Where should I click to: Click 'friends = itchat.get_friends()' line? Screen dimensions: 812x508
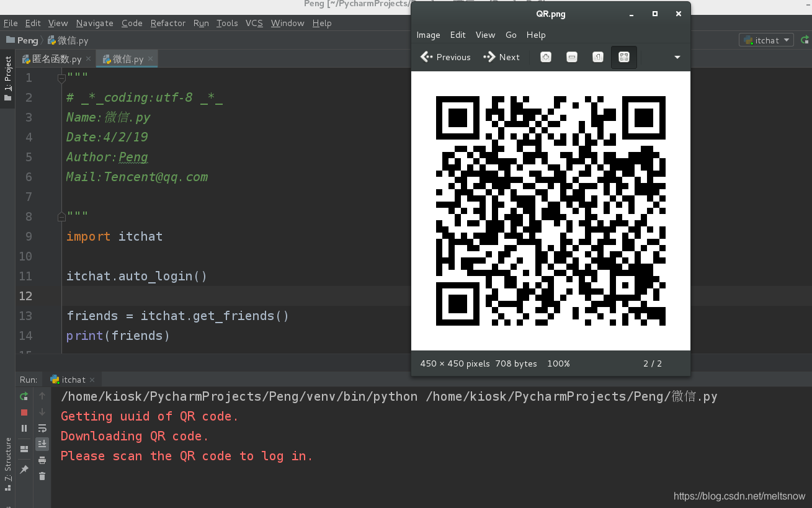[x=178, y=316]
